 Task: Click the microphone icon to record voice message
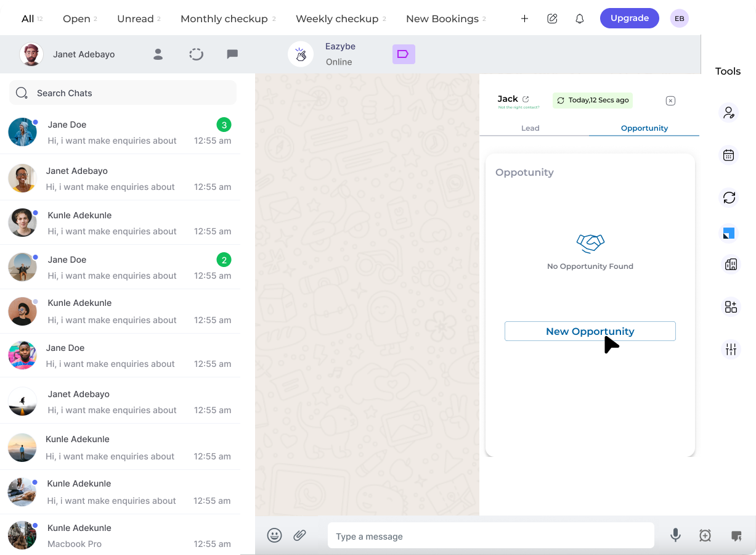[675, 535]
